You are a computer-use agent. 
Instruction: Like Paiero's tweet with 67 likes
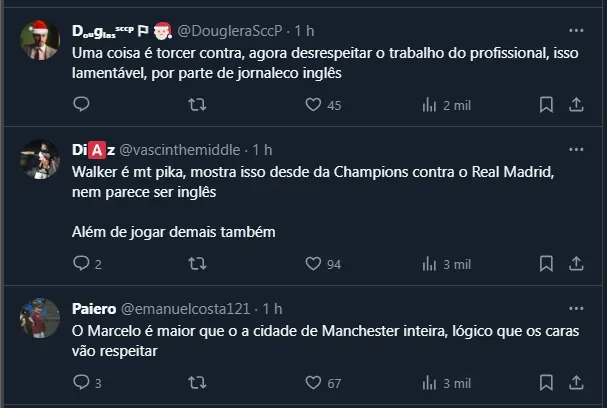(313, 382)
